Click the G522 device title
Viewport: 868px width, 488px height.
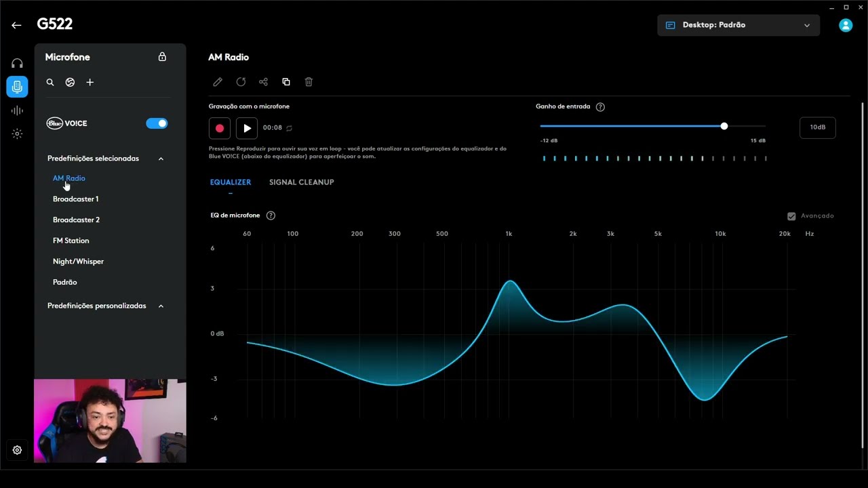55,24
